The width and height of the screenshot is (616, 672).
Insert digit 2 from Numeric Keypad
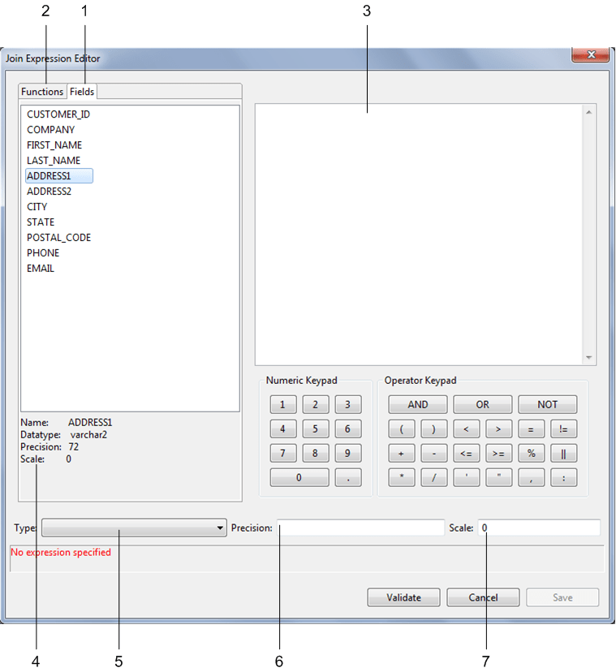316,404
